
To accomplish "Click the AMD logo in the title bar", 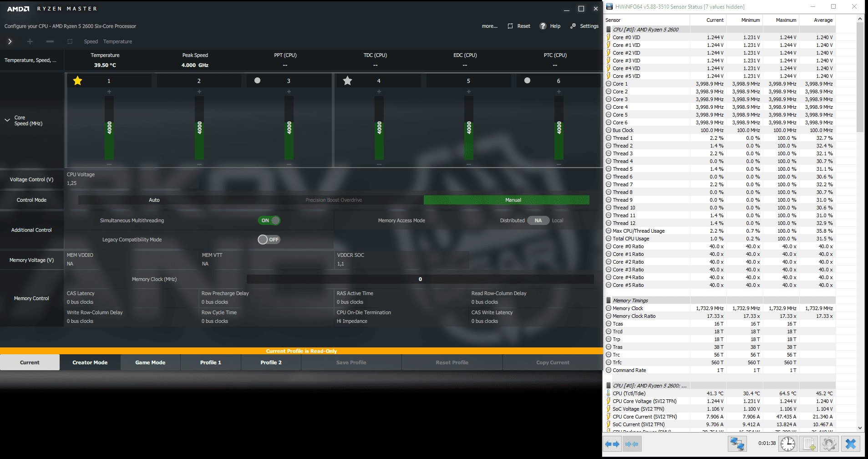I will 18,9.
